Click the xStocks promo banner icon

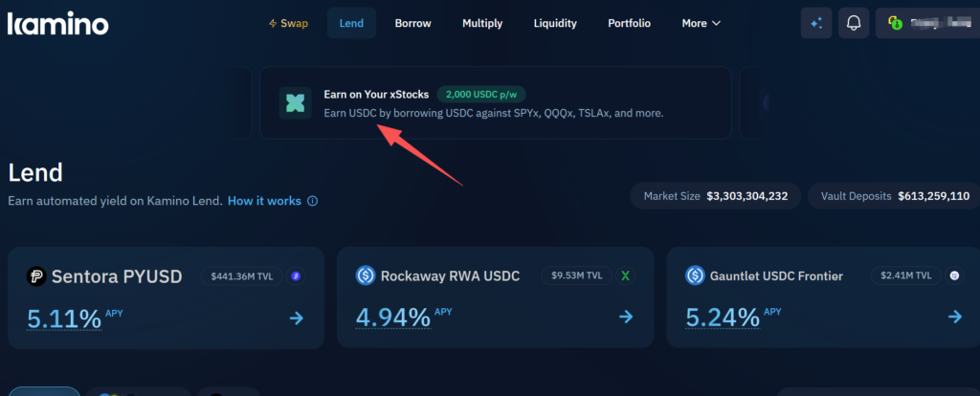[295, 103]
